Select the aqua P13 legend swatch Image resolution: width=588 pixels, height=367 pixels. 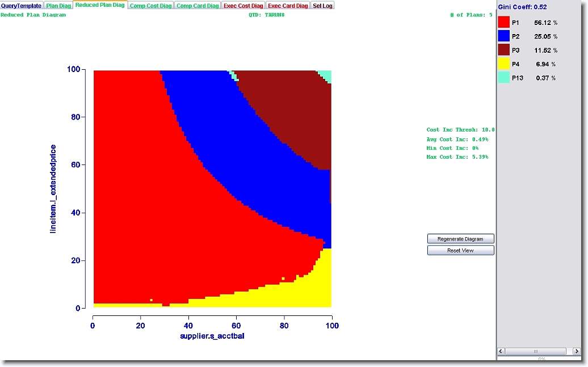[x=503, y=78]
